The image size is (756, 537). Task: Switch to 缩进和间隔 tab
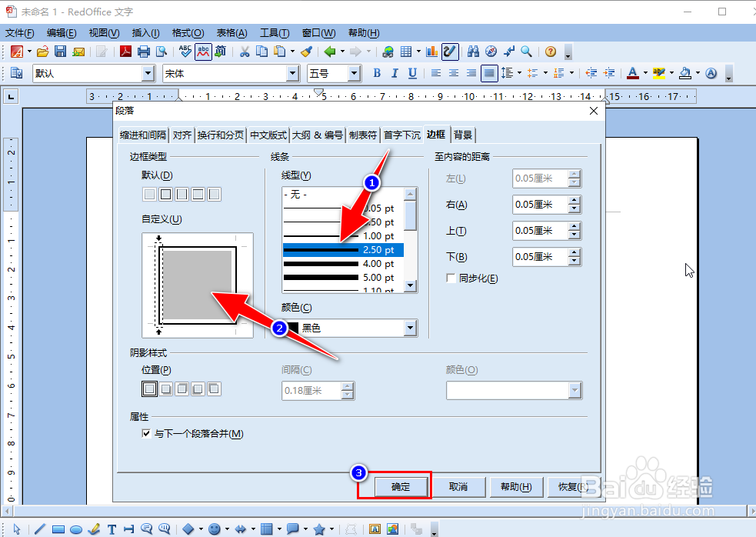(x=143, y=135)
